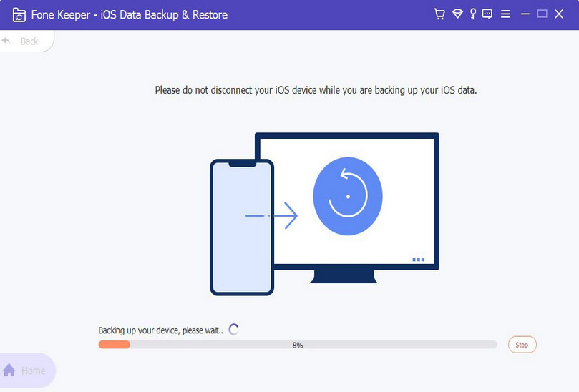The height and width of the screenshot is (392, 579).
Task: Click the diamond premium icon
Action: pos(457,14)
